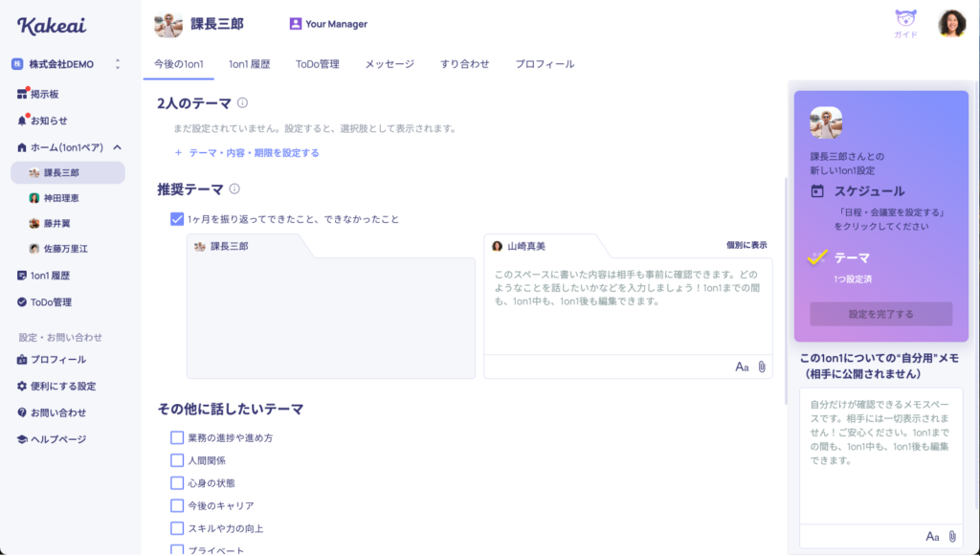980x556 pixels.
Task: Check the 心身の状態 theme
Action: coord(177,483)
